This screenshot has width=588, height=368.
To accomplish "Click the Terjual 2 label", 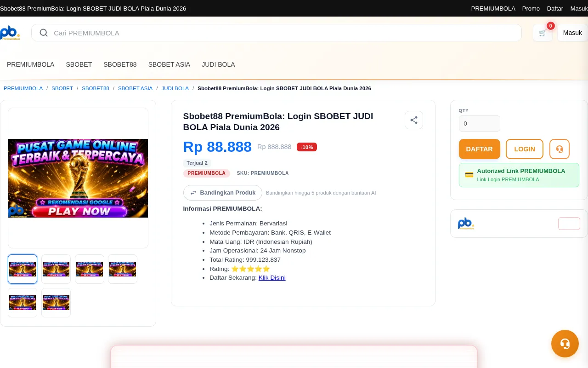I will (x=197, y=163).
